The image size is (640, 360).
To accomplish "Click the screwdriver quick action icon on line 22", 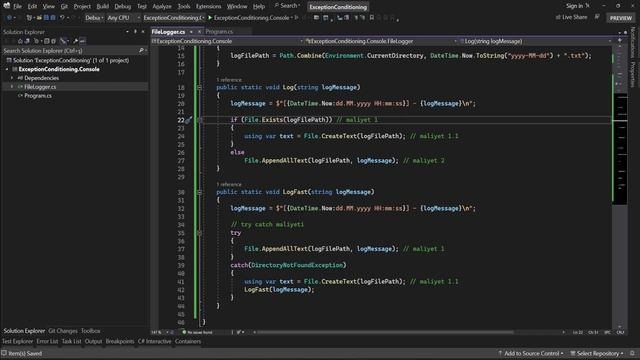I will click(x=188, y=120).
